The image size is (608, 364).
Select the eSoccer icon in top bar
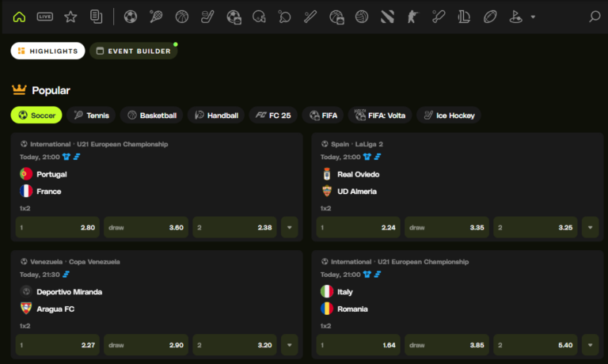tap(234, 17)
